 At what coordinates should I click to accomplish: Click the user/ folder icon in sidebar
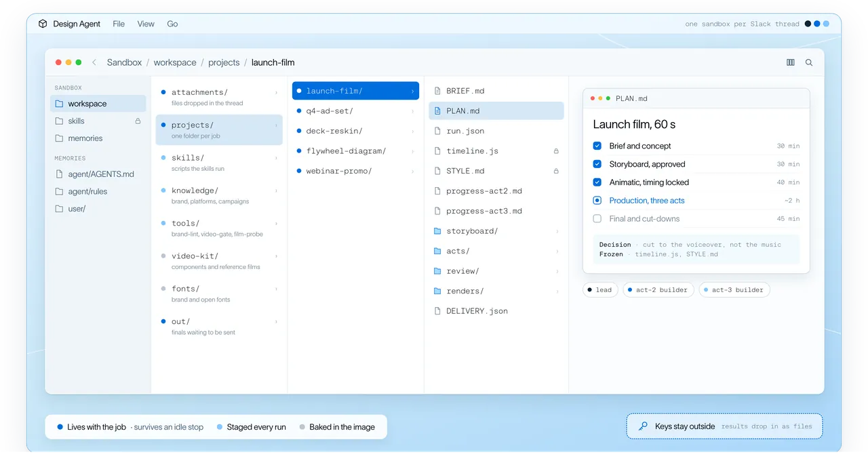[x=59, y=209]
